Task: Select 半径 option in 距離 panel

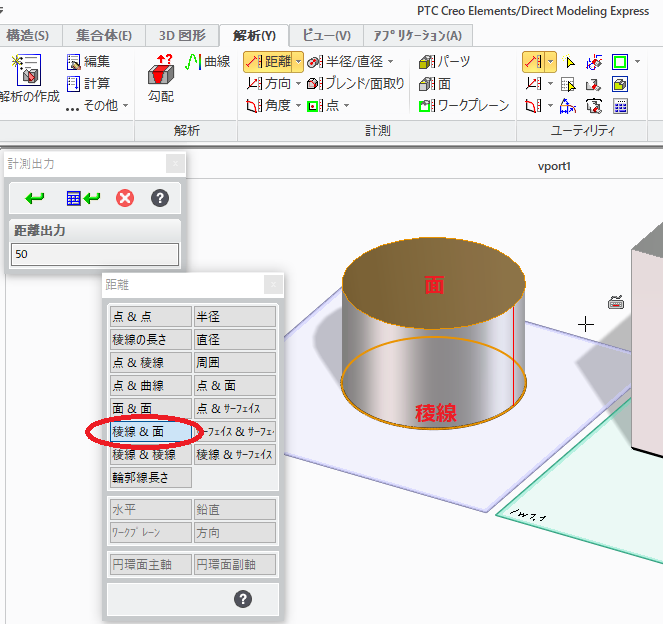Action: coord(235,317)
